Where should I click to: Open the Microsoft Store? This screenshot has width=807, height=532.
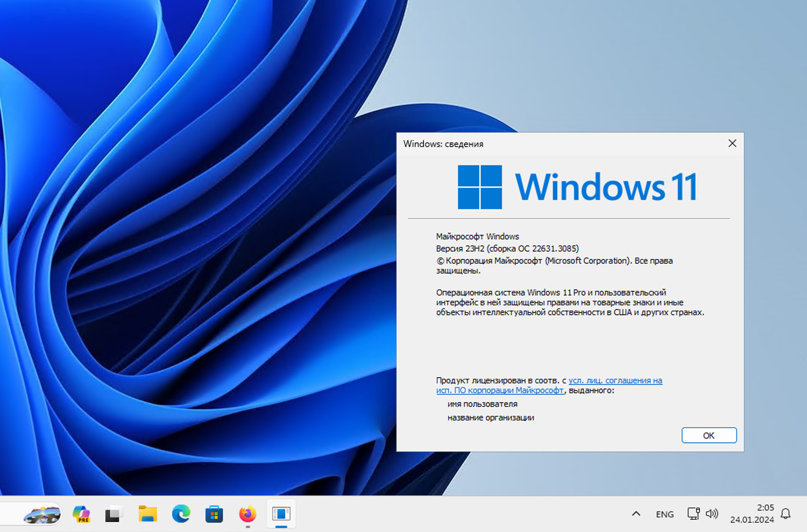click(214, 514)
